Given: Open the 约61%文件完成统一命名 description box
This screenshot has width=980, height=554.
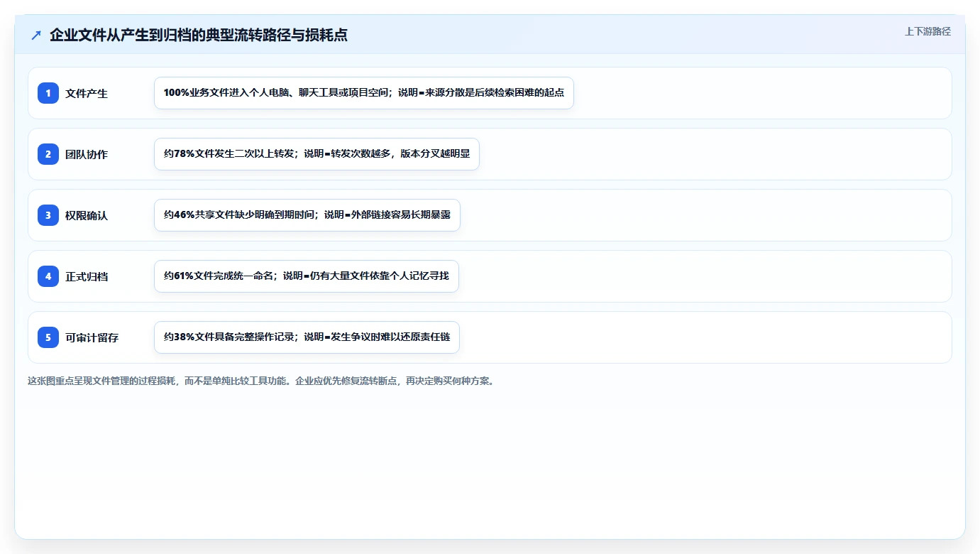Looking at the screenshot, I should click(307, 276).
